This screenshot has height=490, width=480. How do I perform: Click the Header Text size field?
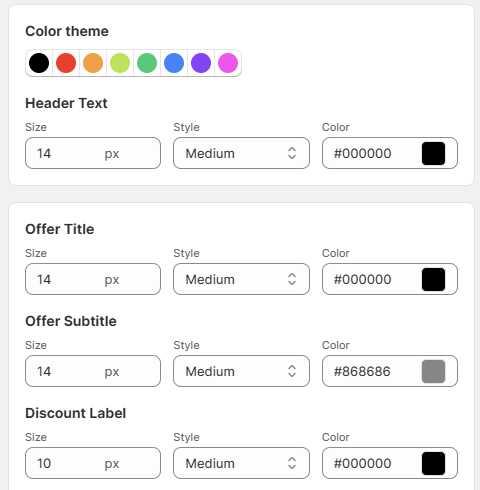(93, 153)
